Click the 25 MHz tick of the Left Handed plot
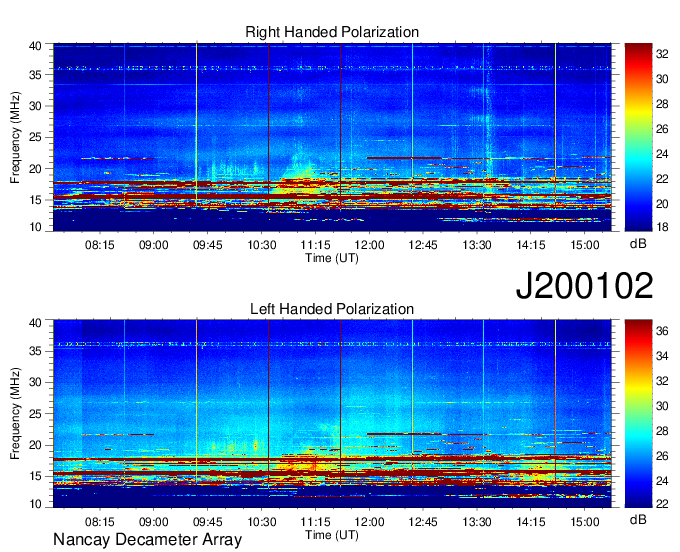The image size is (680, 552). click(35, 414)
